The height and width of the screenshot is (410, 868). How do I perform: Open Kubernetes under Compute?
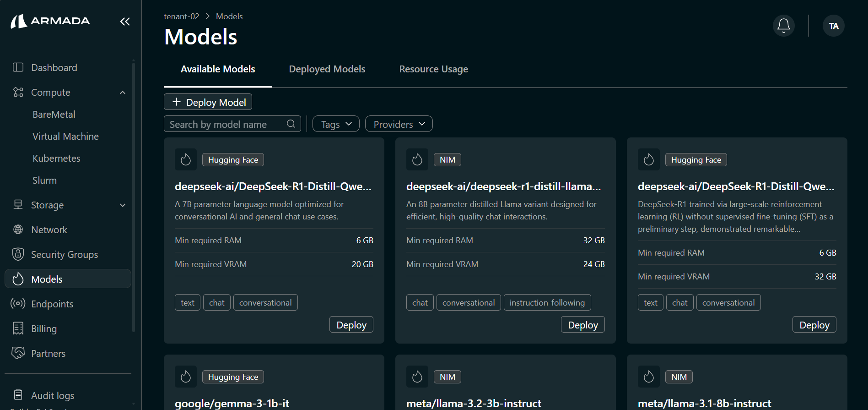tap(56, 159)
